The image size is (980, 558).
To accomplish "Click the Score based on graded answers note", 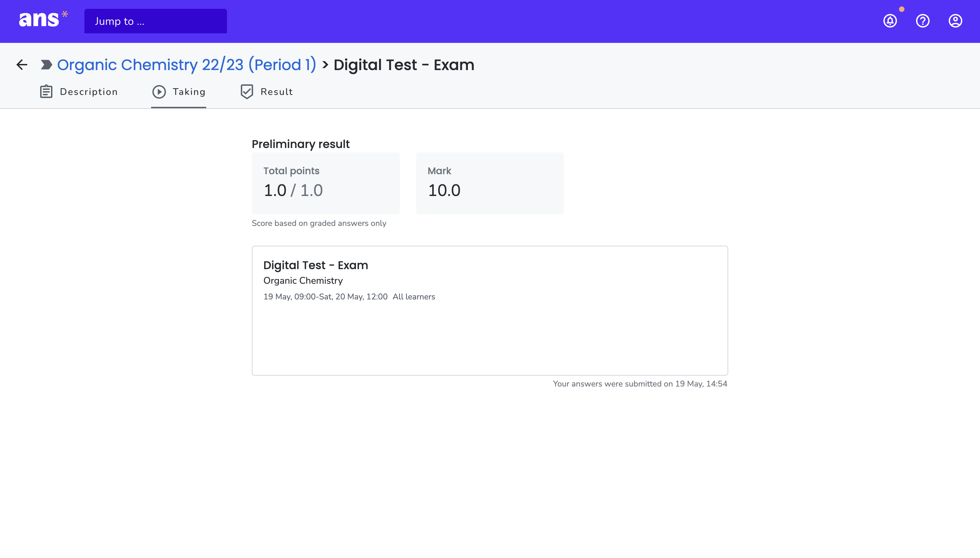I will 319,223.
